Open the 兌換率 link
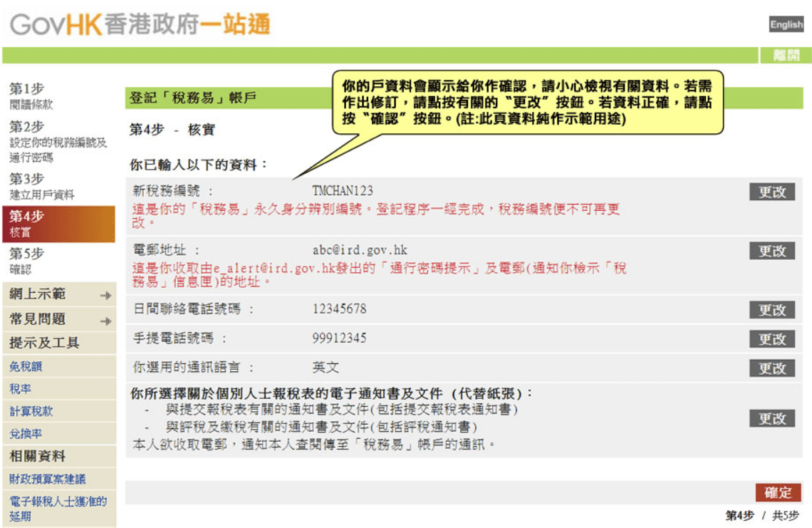 coord(26,434)
